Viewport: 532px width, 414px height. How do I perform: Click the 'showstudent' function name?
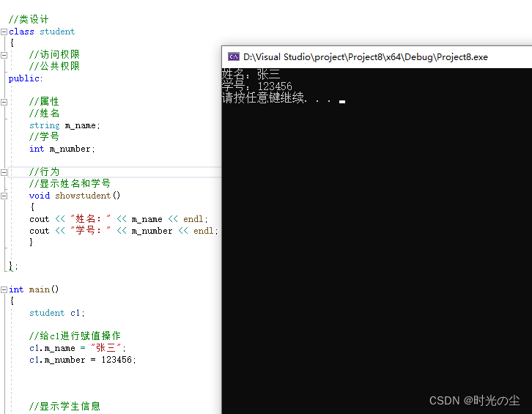83,196
